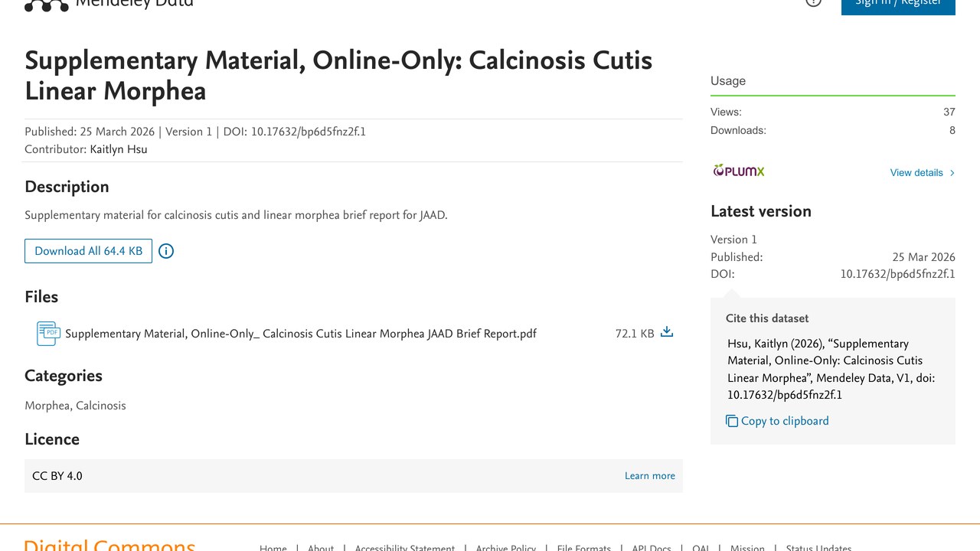Click Download All 64.4 KB button
The image size is (980, 551).
pos(88,251)
